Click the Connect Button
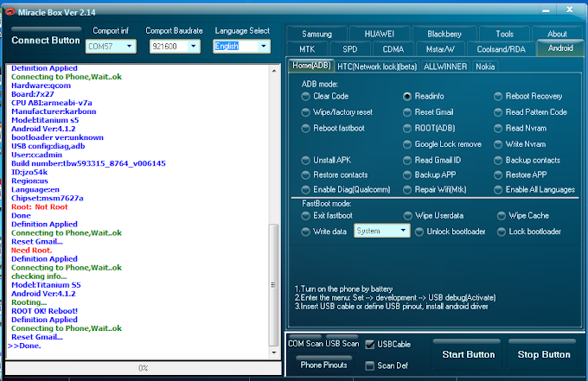The height and width of the screenshot is (381, 588). pyautogui.click(x=46, y=41)
